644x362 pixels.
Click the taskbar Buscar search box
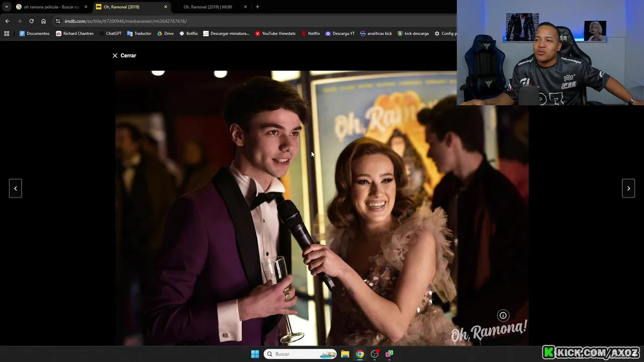point(300,354)
